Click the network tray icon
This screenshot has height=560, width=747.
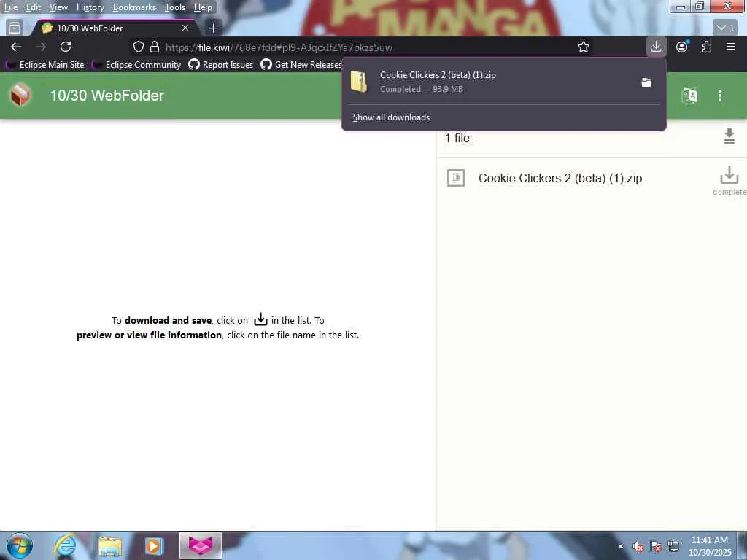pos(673,546)
